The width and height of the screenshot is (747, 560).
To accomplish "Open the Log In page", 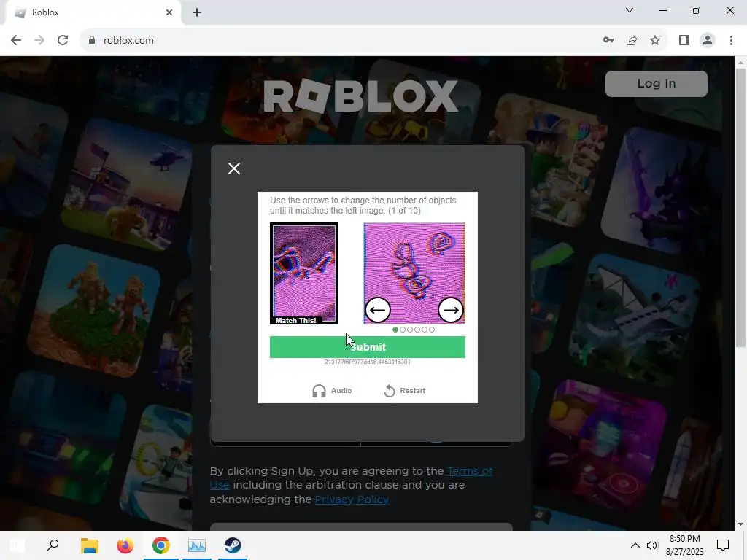I will pyautogui.click(x=656, y=84).
